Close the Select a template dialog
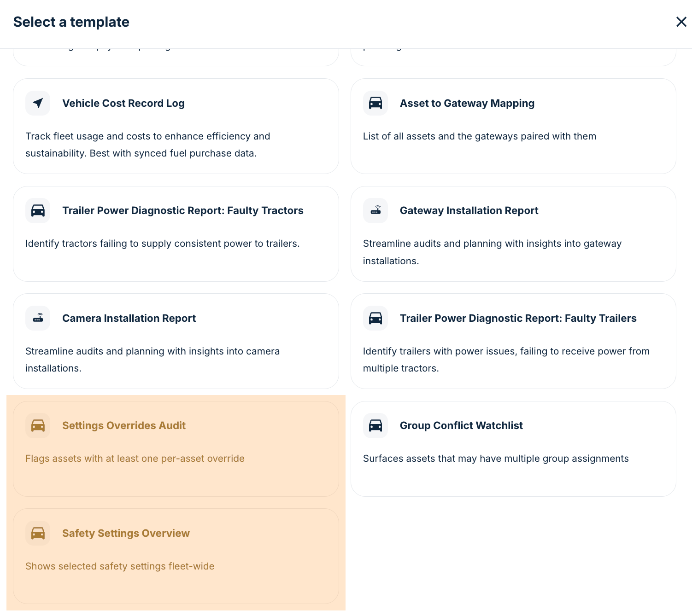The height and width of the screenshot is (616, 692). (x=681, y=22)
